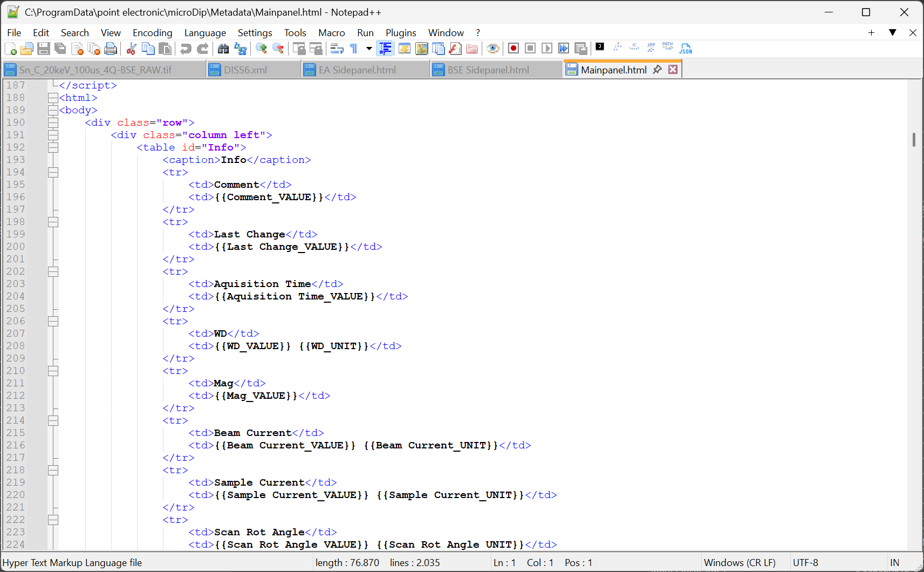
Task: Collapse the column left div fold marker
Action: tap(53, 135)
